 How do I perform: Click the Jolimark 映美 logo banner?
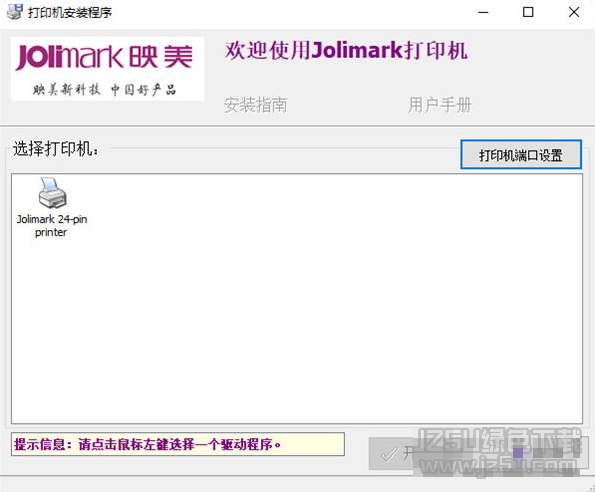(107, 69)
